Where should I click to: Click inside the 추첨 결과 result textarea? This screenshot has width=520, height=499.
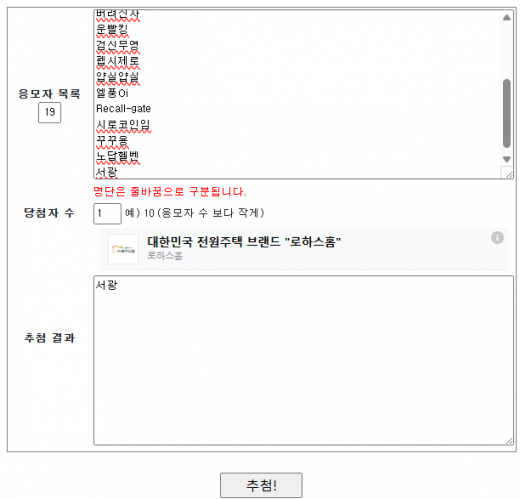coord(303,360)
